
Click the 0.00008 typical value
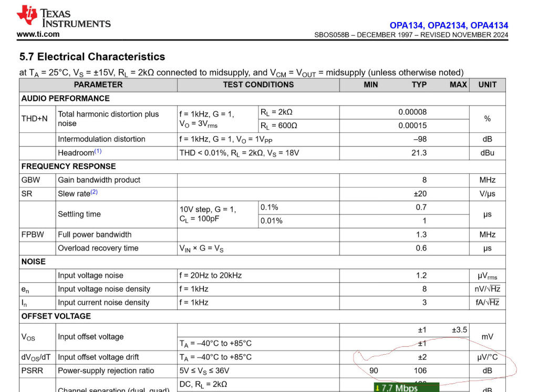click(412, 112)
